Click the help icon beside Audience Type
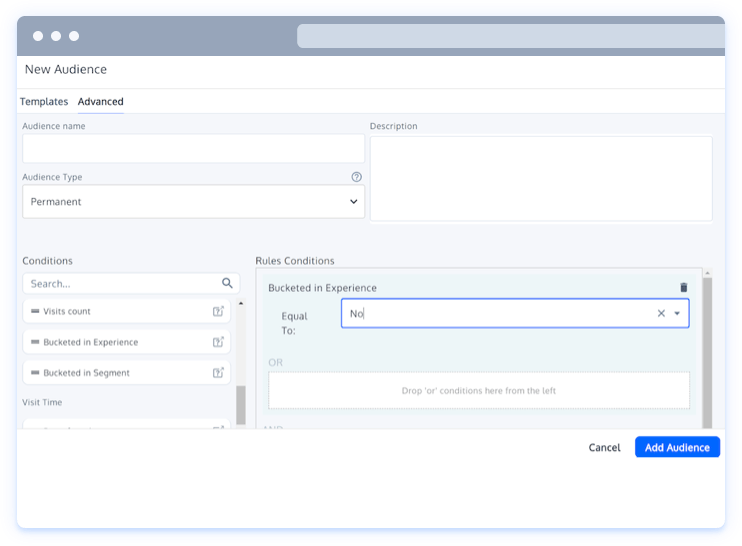The image size is (742, 546). [356, 177]
